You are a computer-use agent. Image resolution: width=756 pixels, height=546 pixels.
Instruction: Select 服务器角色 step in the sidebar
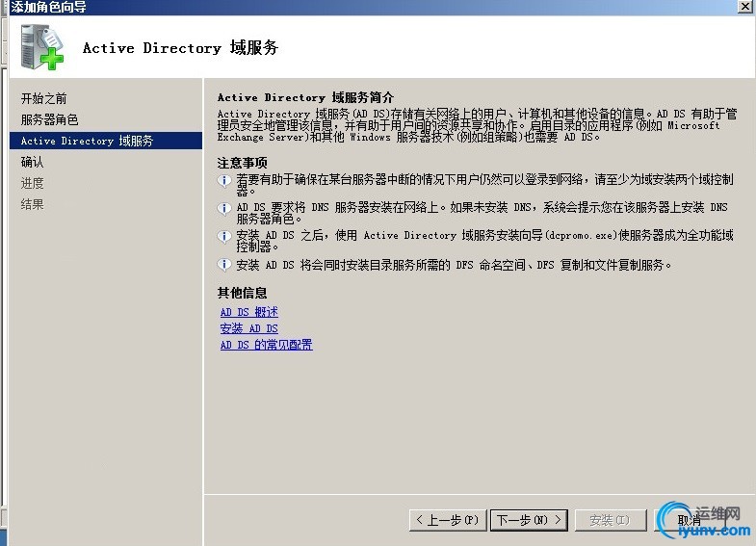pos(50,119)
